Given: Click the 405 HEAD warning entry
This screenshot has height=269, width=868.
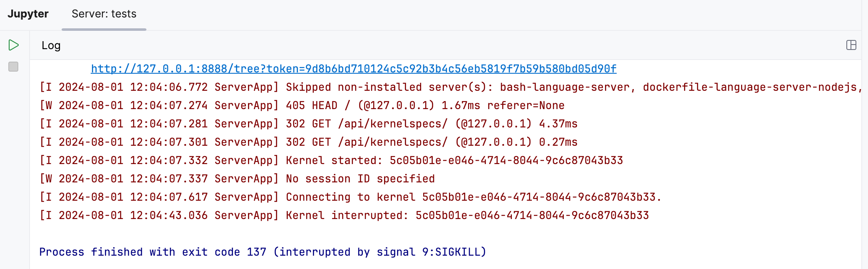Looking at the screenshot, I should [x=302, y=105].
